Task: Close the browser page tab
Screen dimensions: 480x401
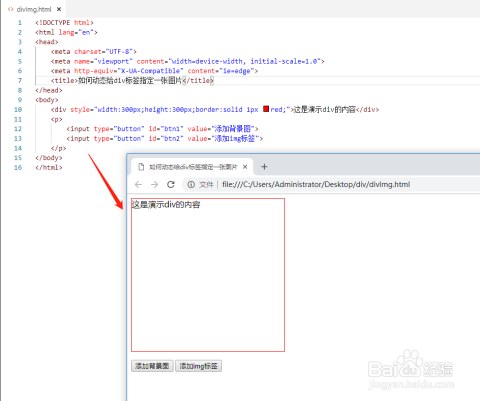Action: point(245,167)
